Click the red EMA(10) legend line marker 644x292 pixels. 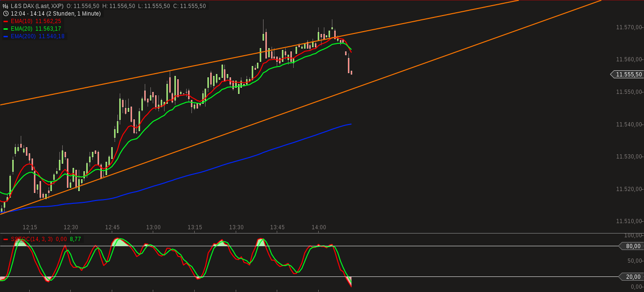click(6, 21)
